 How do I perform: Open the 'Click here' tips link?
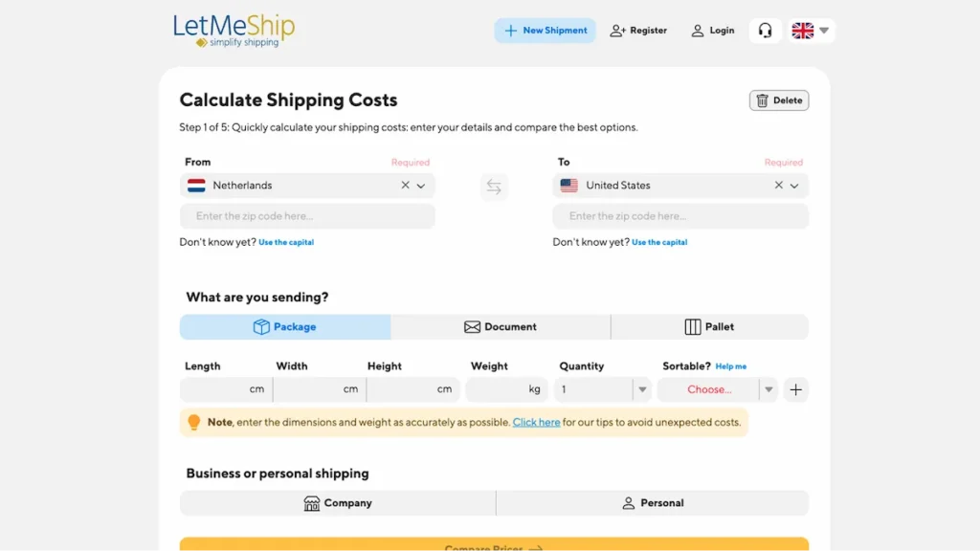[x=536, y=422]
